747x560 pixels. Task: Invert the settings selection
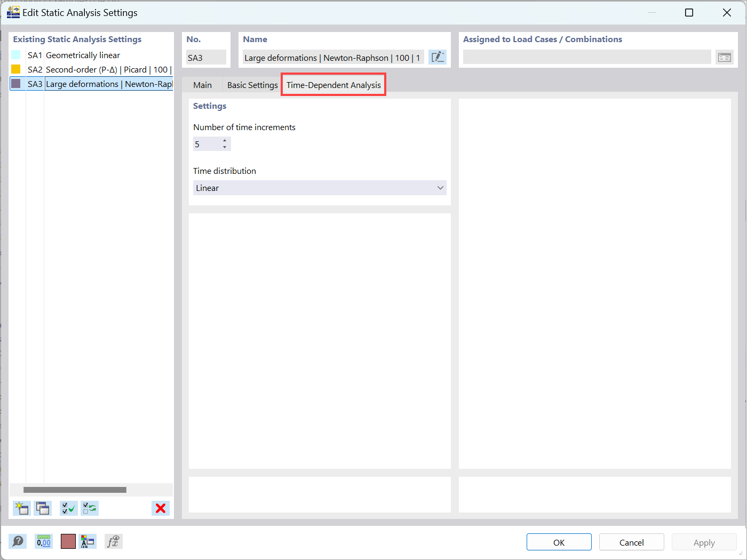(90, 508)
